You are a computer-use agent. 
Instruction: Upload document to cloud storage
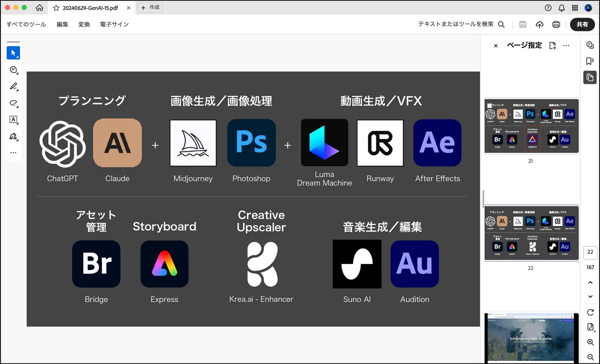(x=539, y=24)
